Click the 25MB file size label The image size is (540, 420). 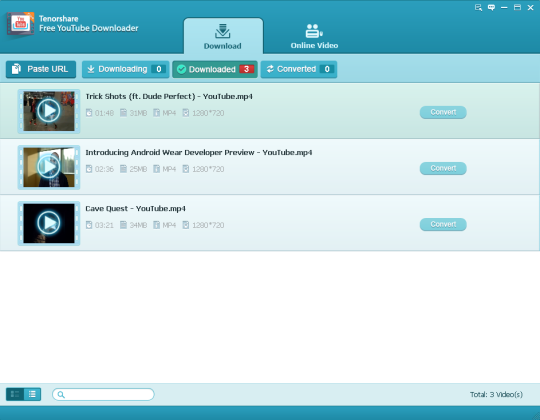pyautogui.click(x=138, y=169)
